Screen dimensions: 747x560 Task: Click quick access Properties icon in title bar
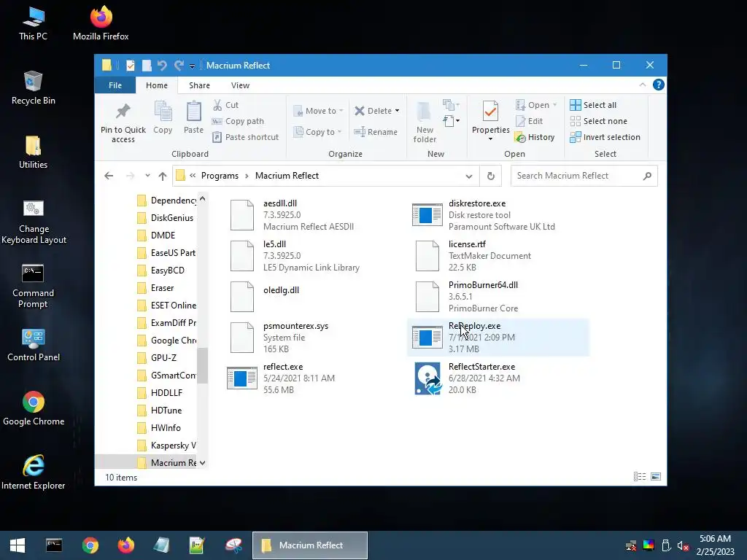[x=130, y=65]
